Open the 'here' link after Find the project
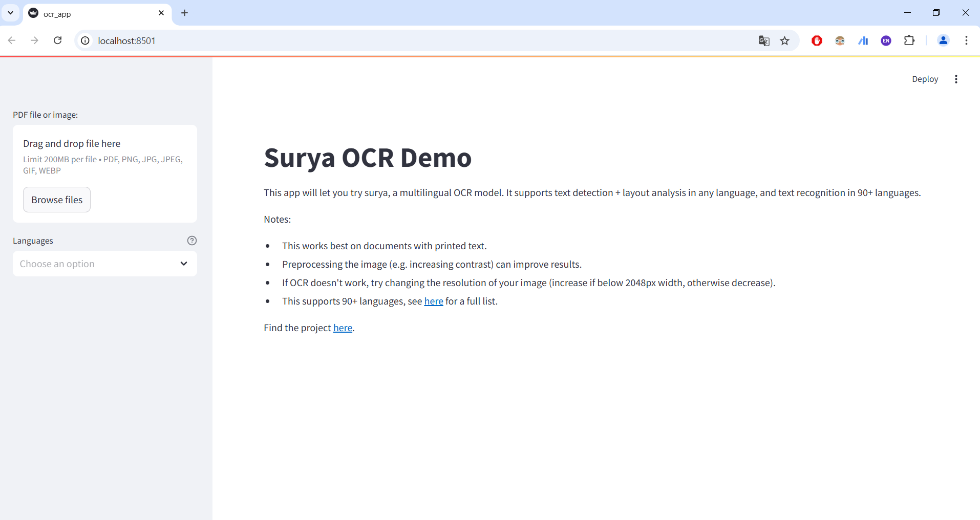The width and height of the screenshot is (980, 520). pos(343,328)
